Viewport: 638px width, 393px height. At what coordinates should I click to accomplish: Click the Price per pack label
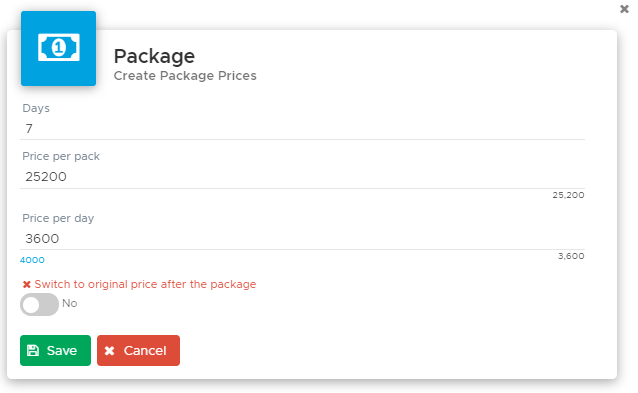(x=61, y=157)
